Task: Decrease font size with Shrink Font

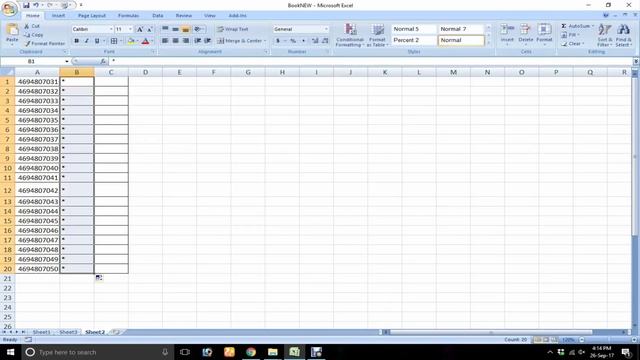Action: [x=149, y=29]
